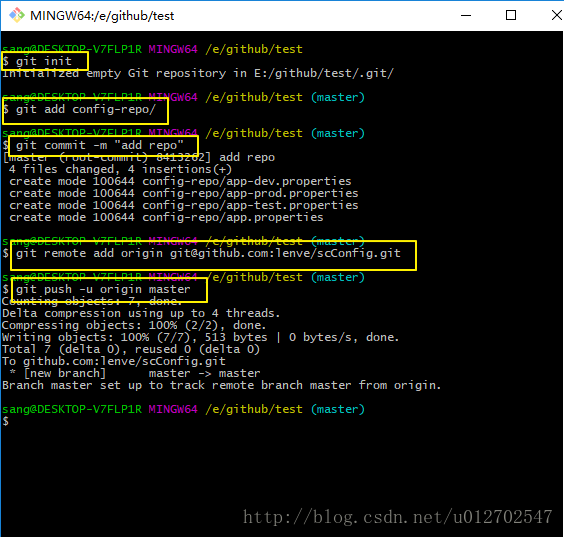This screenshot has width=564, height=537.
Task: Click 'To github.com:lenve/scConfig.git' line
Action: [114, 361]
